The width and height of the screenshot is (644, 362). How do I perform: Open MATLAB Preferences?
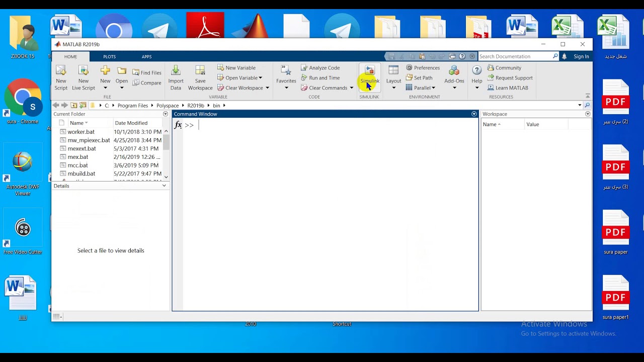(x=423, y=68)
